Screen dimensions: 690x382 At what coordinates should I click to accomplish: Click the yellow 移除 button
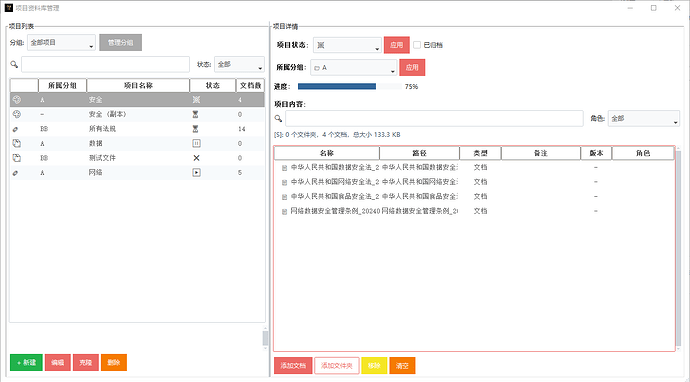(x=374, y=365)
